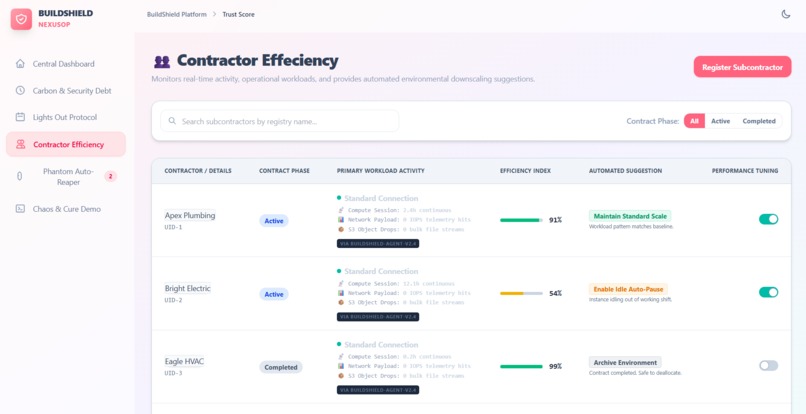The image size is (806, 414).
Task: Click Eagle HVAC S3 Object Drops icon
Action: tap(340, 375)
